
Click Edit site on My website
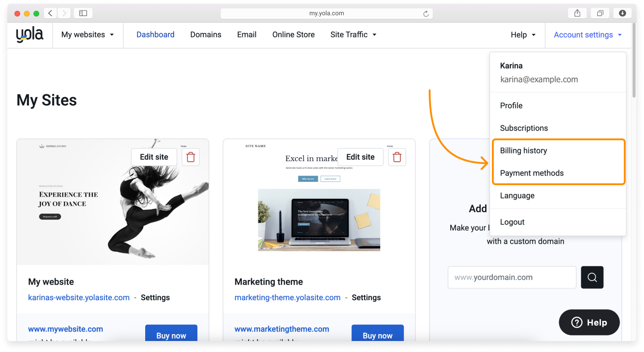point(154,157)
